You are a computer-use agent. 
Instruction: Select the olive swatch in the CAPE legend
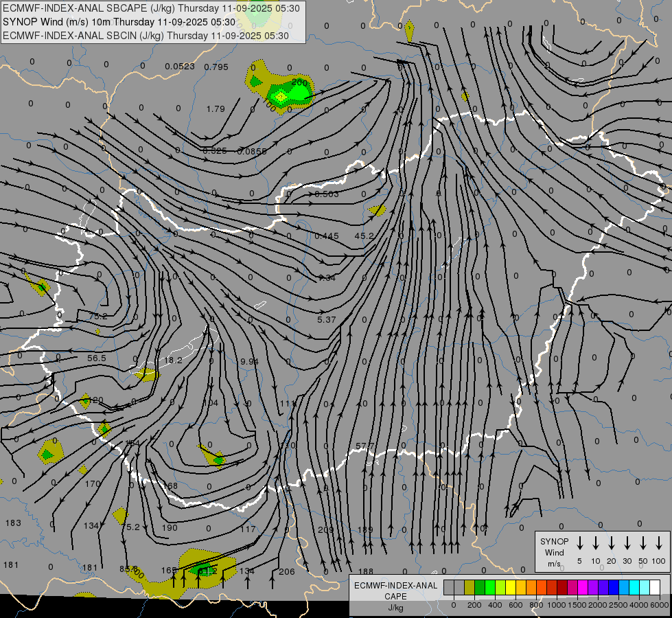pos(470,588)
